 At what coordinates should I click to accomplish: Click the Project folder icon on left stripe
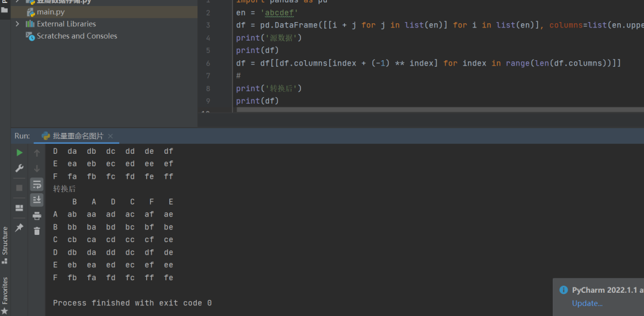pyautogui.click(x=5, y=9)
